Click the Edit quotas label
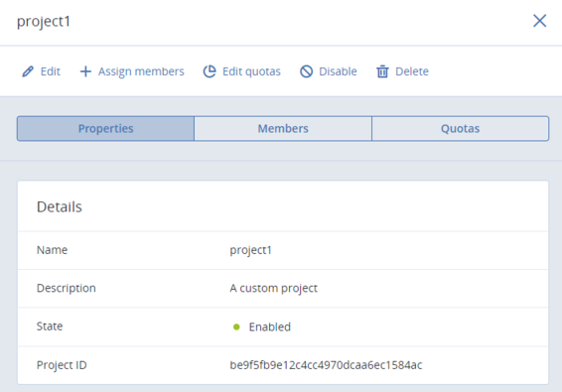The image size is (562, 392). click(x=251, y=71)
